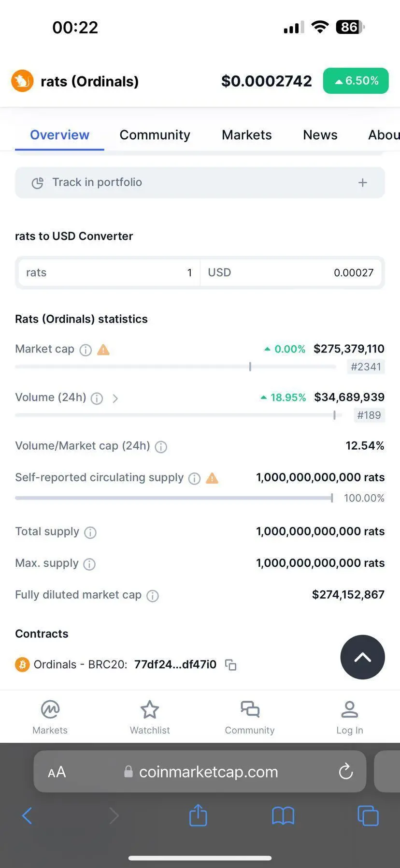Viewport: 400px width, 868px height.
Task: Copy the Ordinals BRC20 contract address
Action: [231, 665]
